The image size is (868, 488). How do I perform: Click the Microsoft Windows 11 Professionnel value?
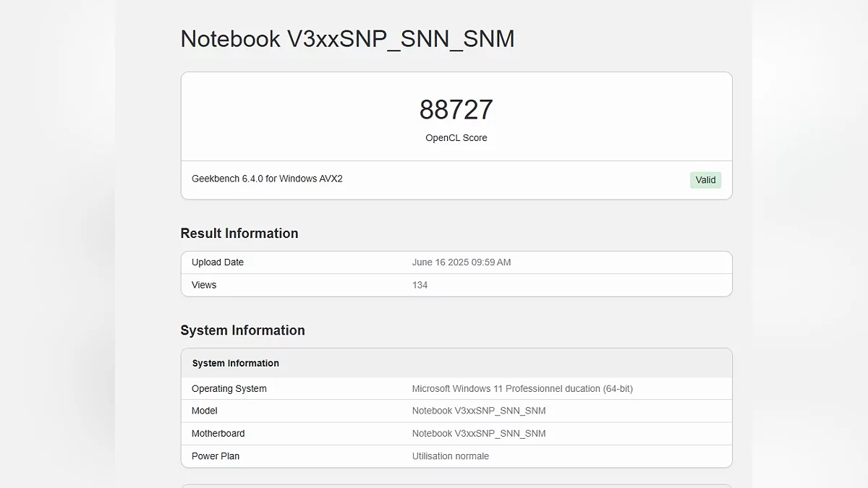pyautogui.click(x=522, y=389)
